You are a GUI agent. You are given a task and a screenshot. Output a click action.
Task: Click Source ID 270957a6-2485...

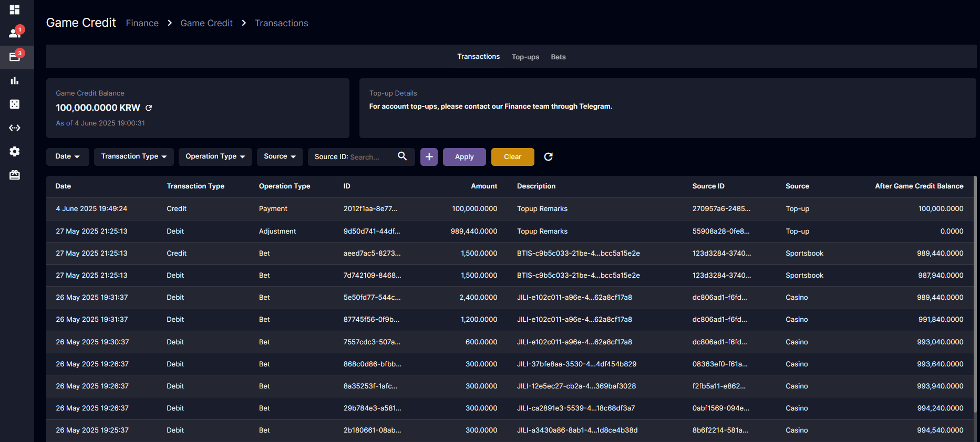(x=721, y=209)
